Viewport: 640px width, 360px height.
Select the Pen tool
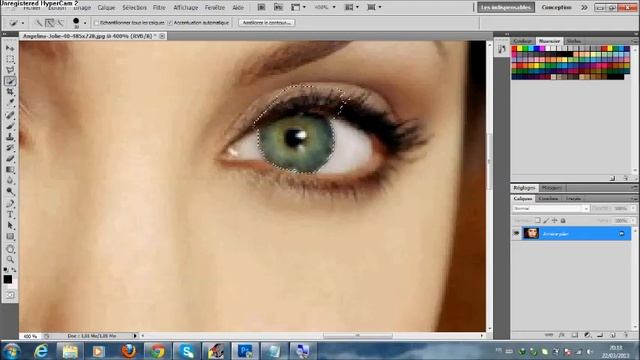click(x=10, y=204)
